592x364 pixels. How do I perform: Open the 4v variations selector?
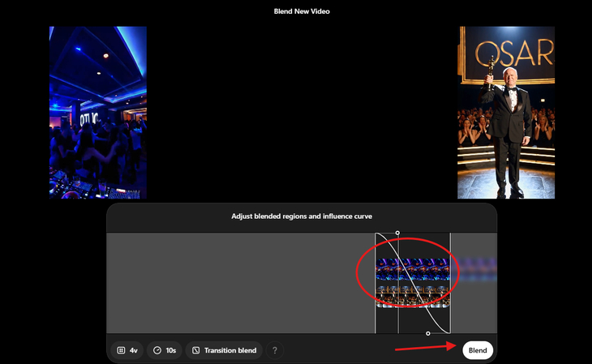(127, 350)
